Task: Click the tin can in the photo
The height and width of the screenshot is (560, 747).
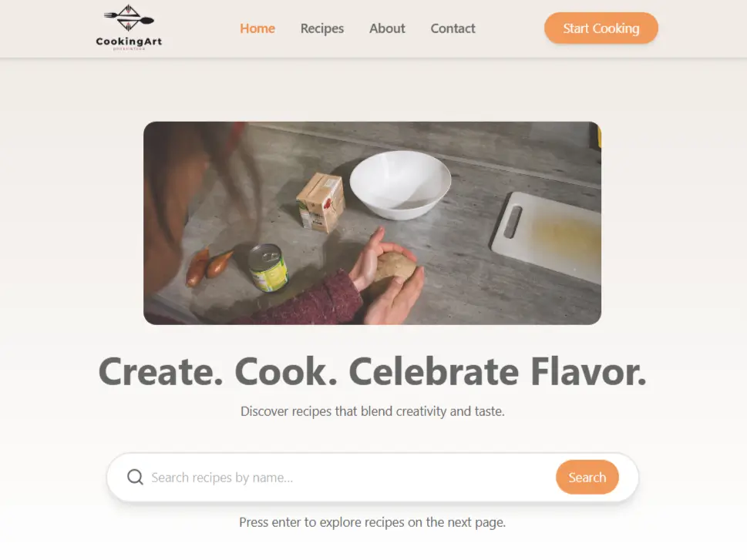Action: coord(268,267)
